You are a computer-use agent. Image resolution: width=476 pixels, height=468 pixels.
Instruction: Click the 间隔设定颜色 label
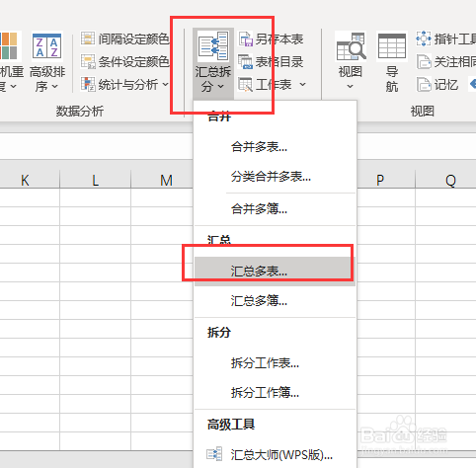[x=134, y=39]
